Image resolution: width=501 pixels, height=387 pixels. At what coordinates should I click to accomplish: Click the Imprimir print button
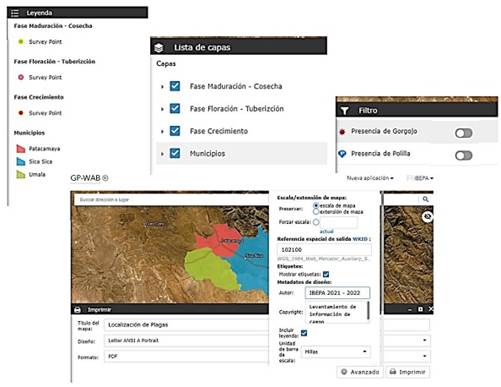[x=408, y=372]
